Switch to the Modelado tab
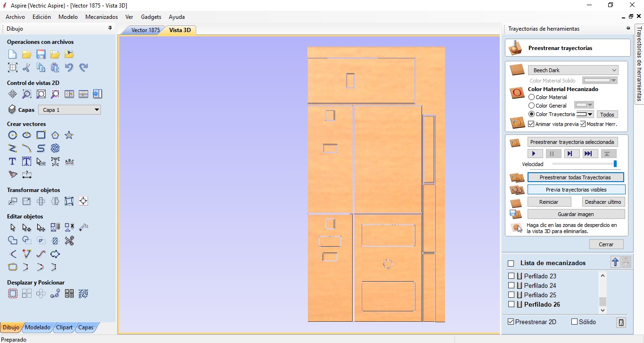Viewport: 644px width, 343px height. [38, 327]
